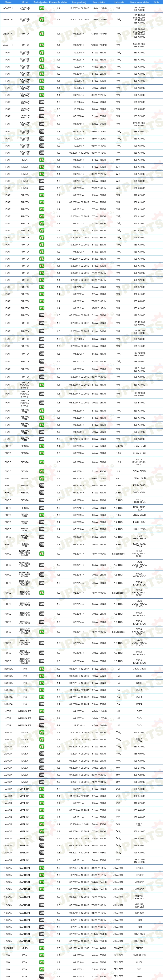Click the Oznaczenie silnika column header

point(139,2)
